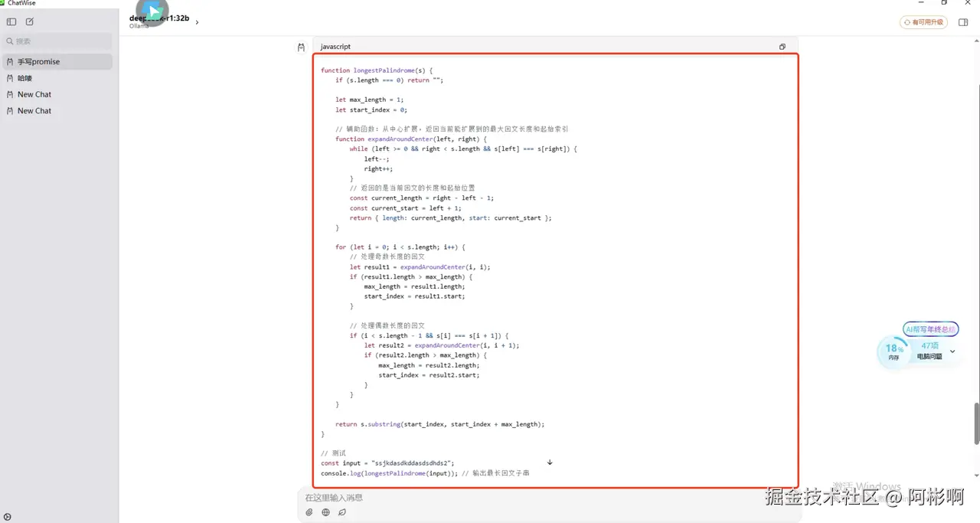The height and width of the screenshot is (523, 980).
Task: Open the 47项 电脑问题 widget
Action: (929, 351)
